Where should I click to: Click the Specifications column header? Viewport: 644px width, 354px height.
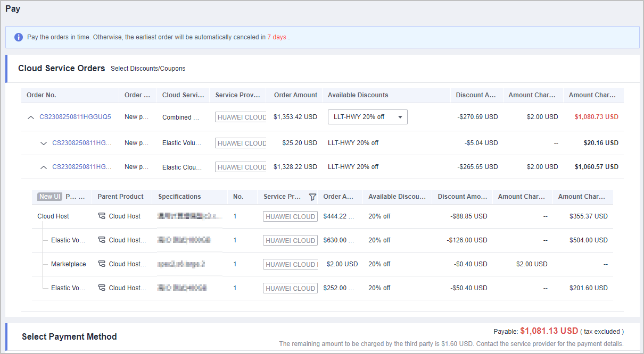click(179, 197)
